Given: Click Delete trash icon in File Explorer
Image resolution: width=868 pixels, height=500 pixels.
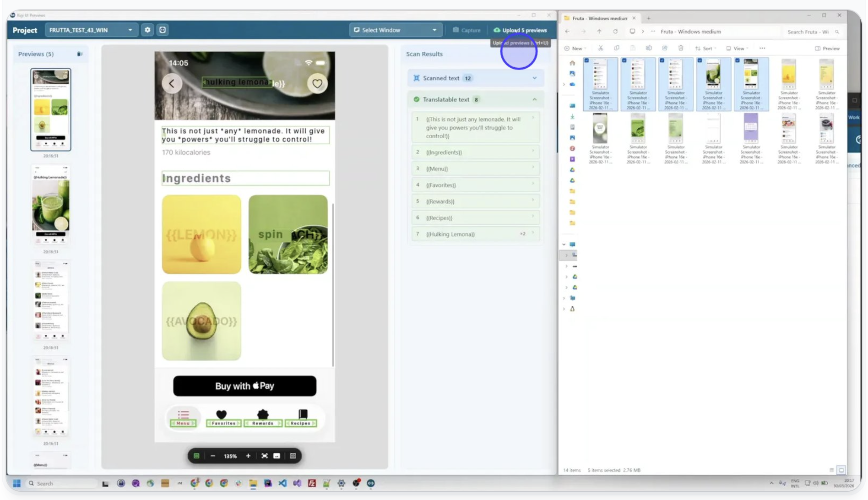Looking at the screenshot, I should 681,48.
